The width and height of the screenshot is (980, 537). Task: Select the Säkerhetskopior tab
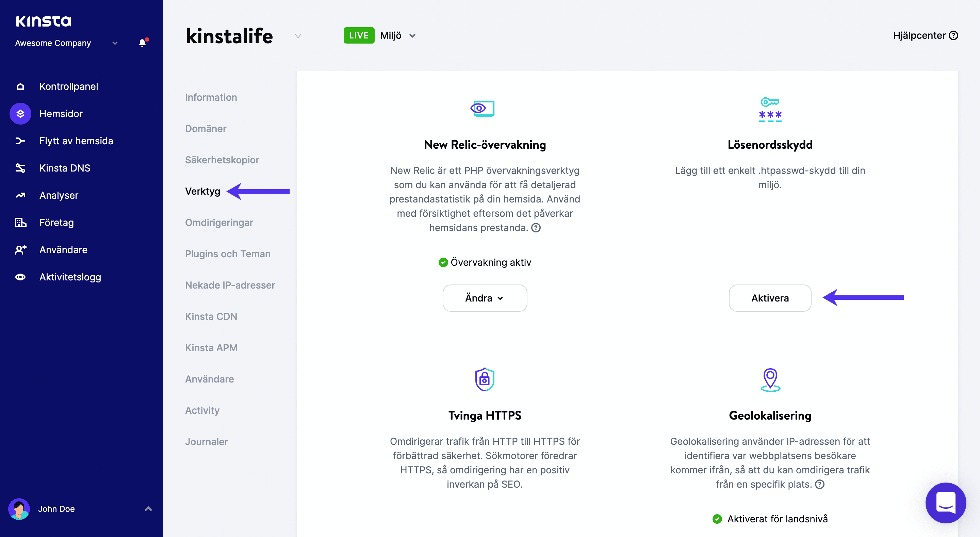click(222, 160)
